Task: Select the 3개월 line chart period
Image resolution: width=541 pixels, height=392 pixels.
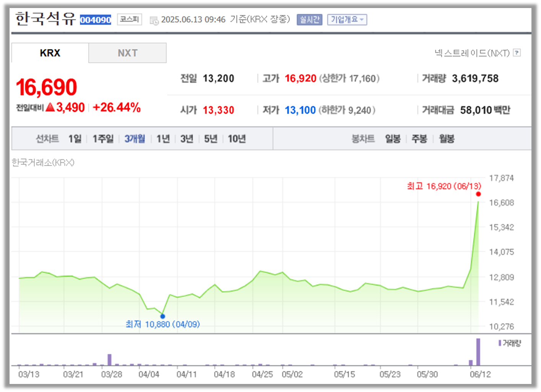Action: [x=135, y=138]
